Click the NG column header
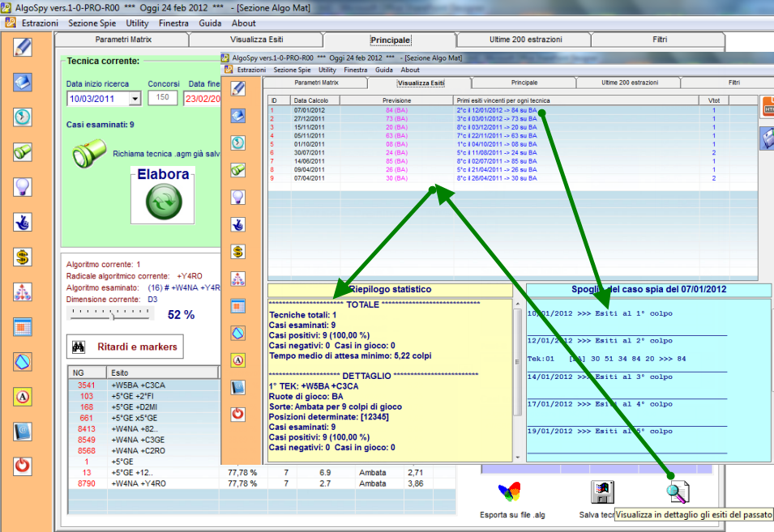 click(88, 372)
